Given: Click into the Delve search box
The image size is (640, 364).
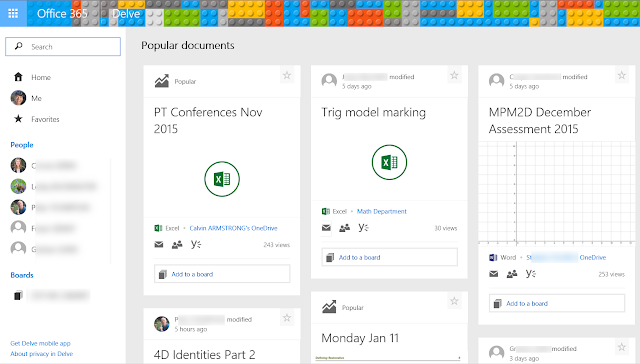Looking at the screenshot, I should [x=63, y=47].
